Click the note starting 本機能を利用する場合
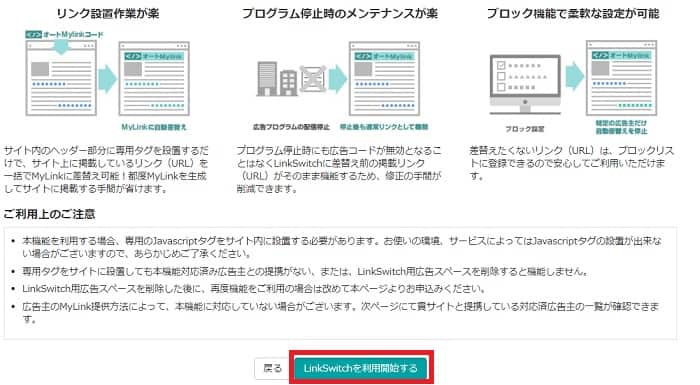 (x=342, y=247)
